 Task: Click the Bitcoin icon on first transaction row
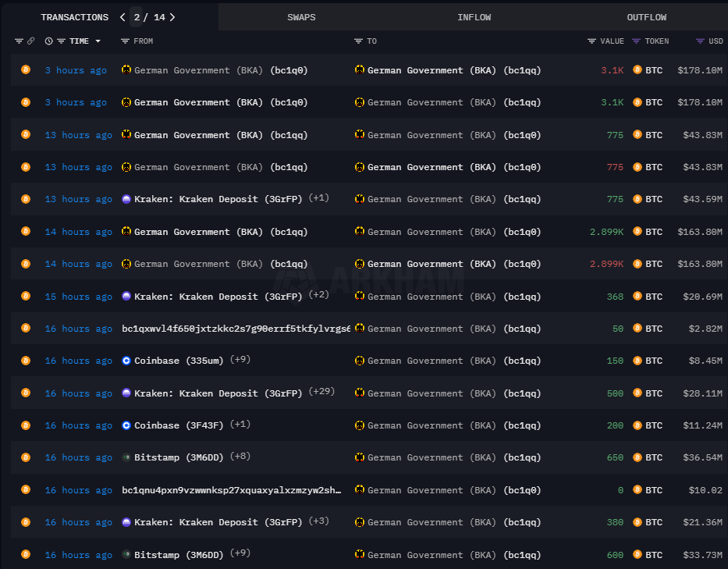(x=26, y=70)
